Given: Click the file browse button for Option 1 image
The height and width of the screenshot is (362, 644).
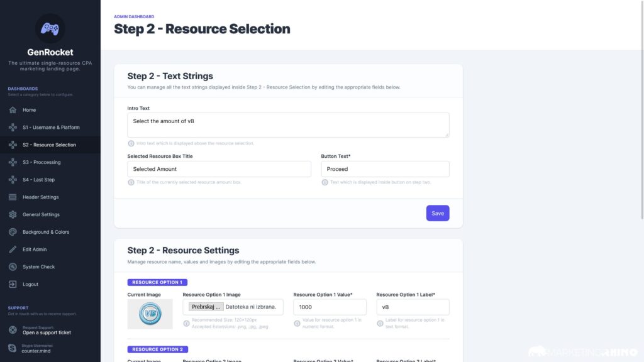Looking at the screenshot, I should (x=207, y=307).
